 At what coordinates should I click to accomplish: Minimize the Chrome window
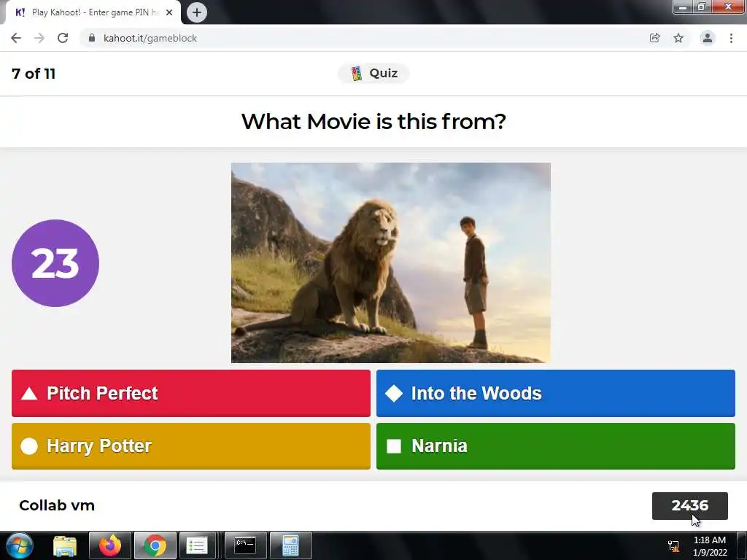683,7
